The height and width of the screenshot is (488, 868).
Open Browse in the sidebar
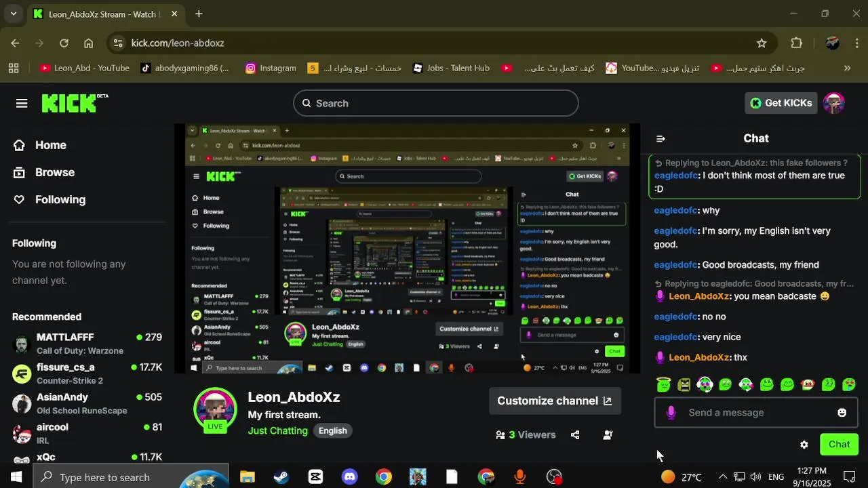coord(44,172)
